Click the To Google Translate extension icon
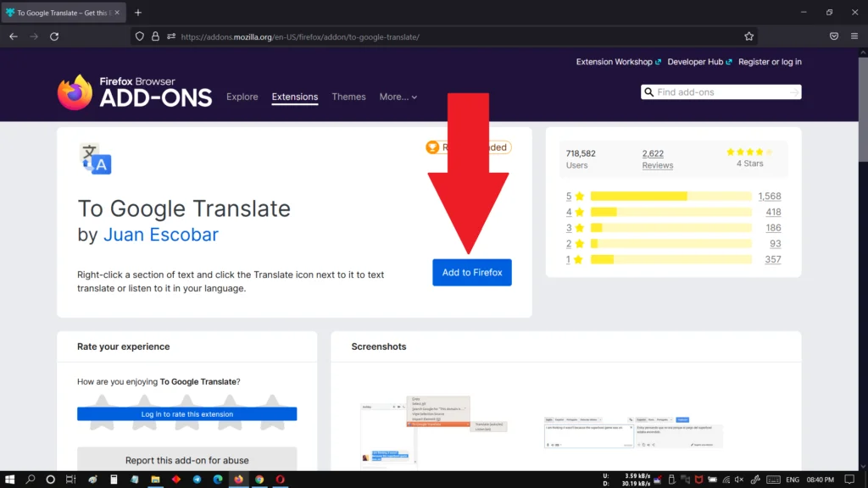This screenshot has width=868, height=488. 96,159
